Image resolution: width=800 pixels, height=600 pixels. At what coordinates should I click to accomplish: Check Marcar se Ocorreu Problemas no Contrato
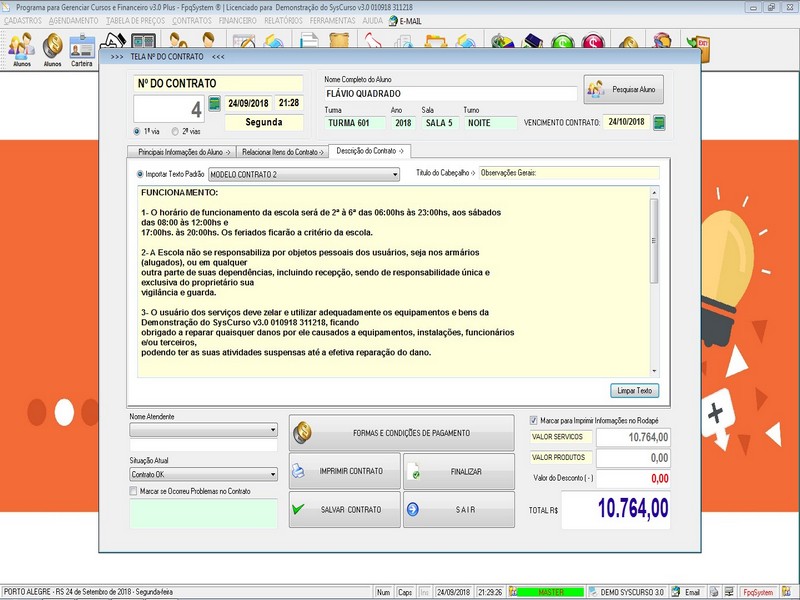click(x=134, y=491)
